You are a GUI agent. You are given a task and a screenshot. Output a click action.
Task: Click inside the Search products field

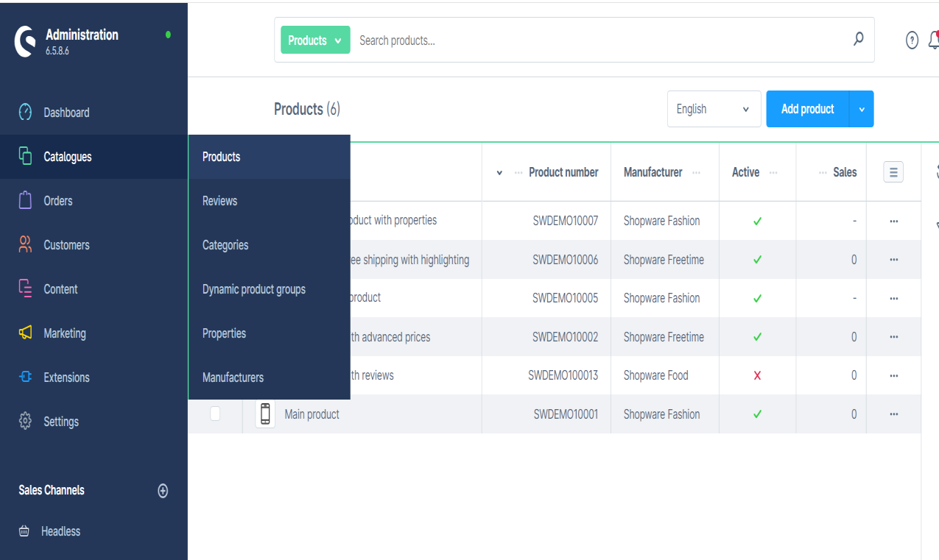(516, 40)
